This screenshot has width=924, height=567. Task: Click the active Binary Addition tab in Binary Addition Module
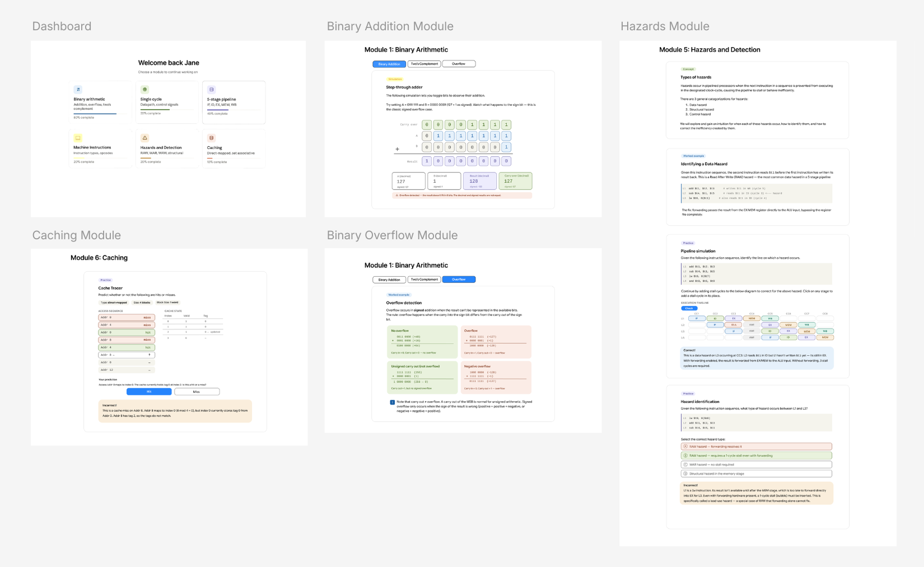click(x=389, y=64)
